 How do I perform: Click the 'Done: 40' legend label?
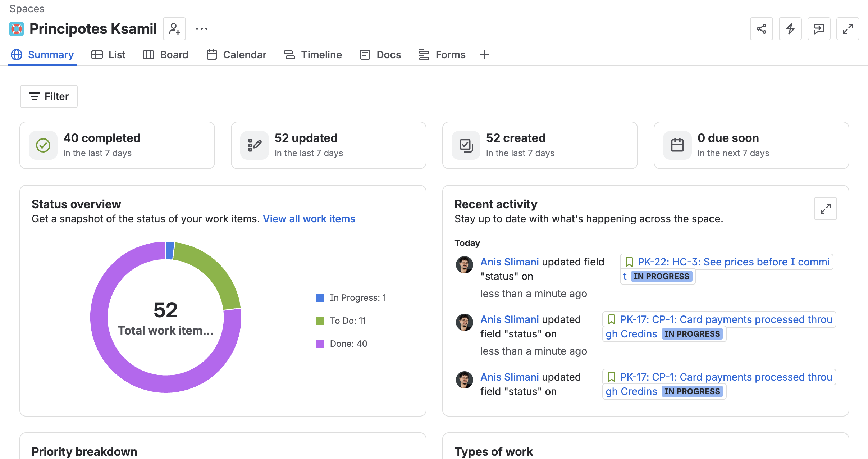tap(349, 344)
